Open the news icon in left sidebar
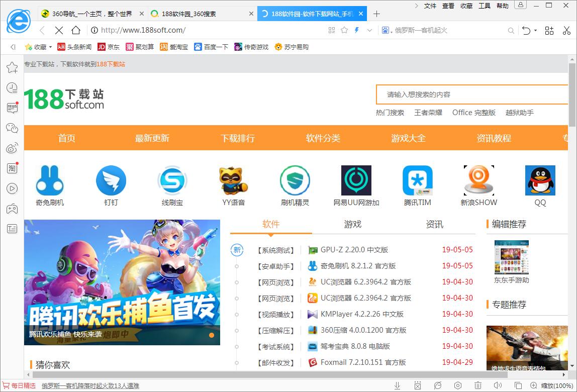 12,108
